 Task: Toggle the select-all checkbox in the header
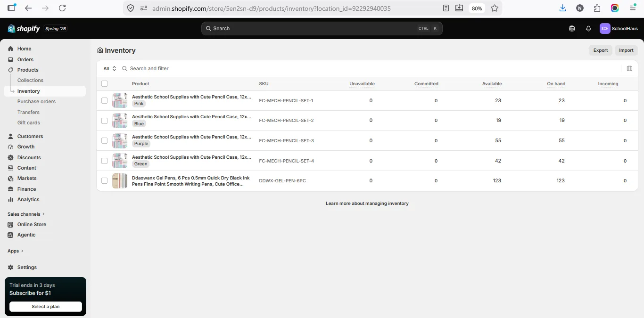[x=104, y=84]
